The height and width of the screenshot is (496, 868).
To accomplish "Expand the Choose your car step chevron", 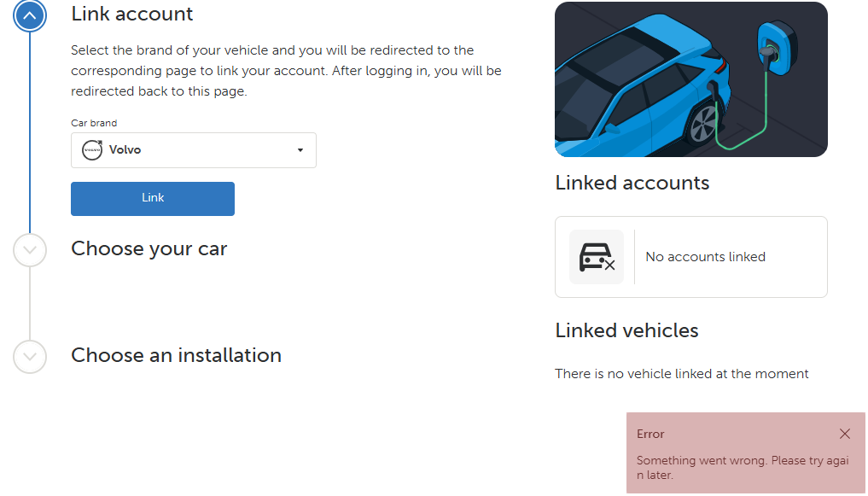I will 30,250.
